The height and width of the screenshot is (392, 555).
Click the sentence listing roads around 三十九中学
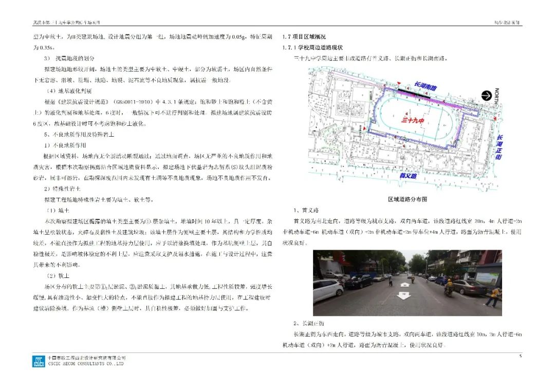[x=371, y=58]
